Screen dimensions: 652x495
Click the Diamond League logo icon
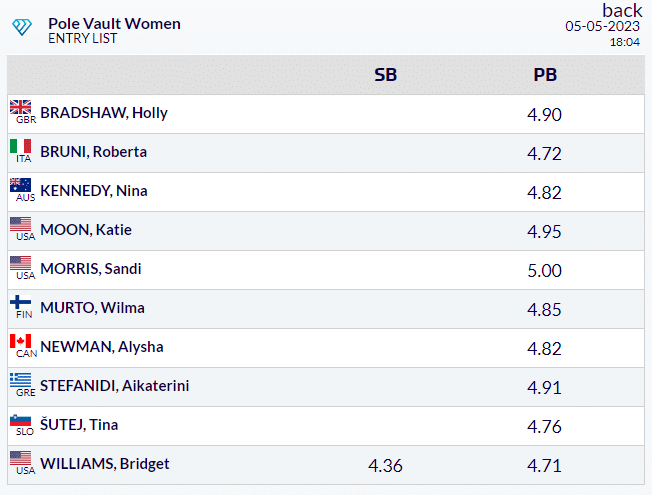pos(22,27)
